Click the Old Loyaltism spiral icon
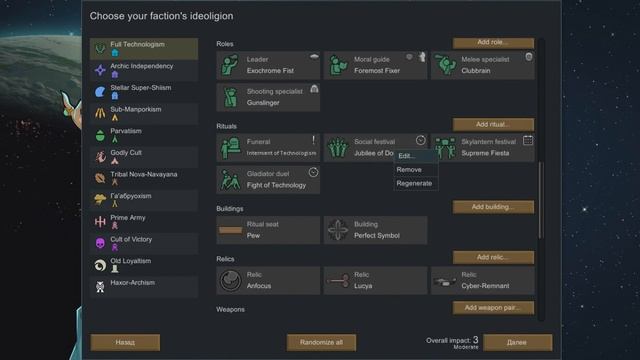640x360 pixels. click(x=100, y=265)
